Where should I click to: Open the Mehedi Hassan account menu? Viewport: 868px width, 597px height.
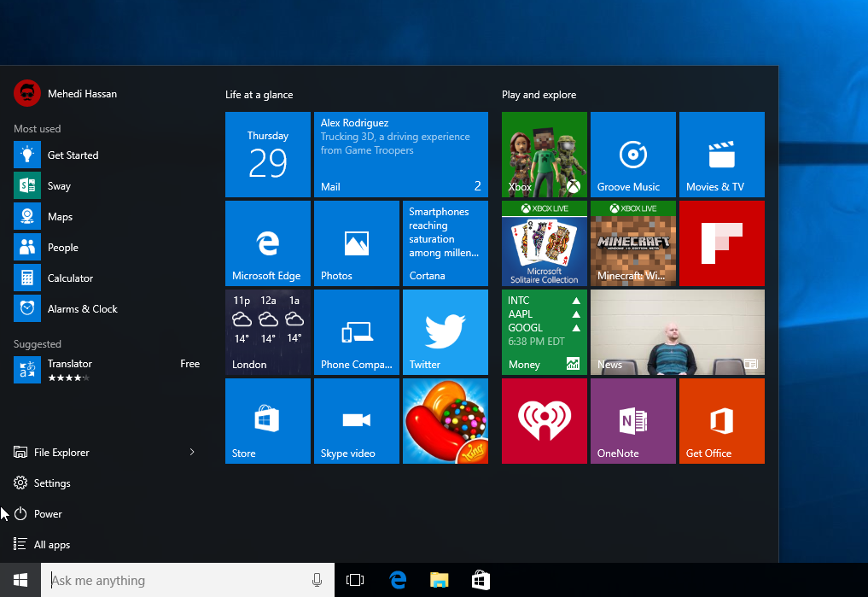(x=66, y=94)
